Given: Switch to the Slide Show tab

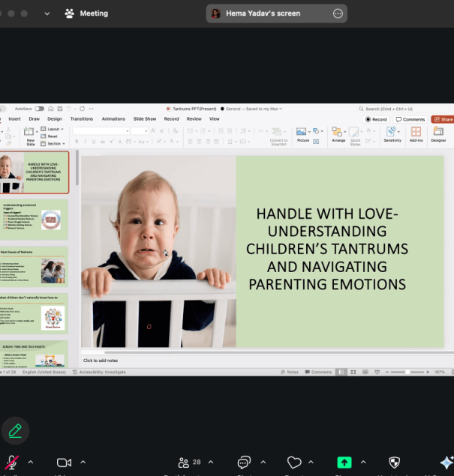Looking at the screenshot, I should pyautogui.click(x=145, y=118).
